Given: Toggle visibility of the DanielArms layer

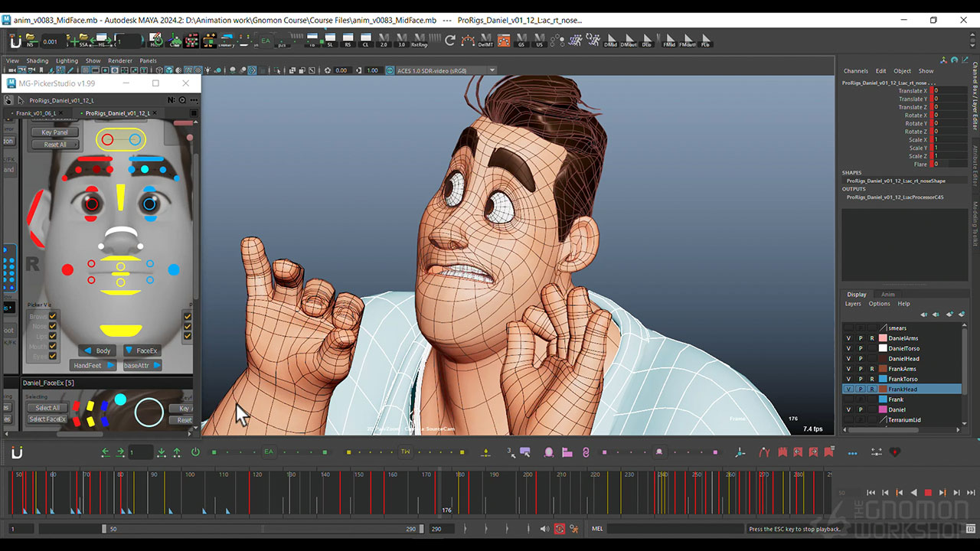Looking at the screenshot, I should pyautogui.click(x=848, y=338).
